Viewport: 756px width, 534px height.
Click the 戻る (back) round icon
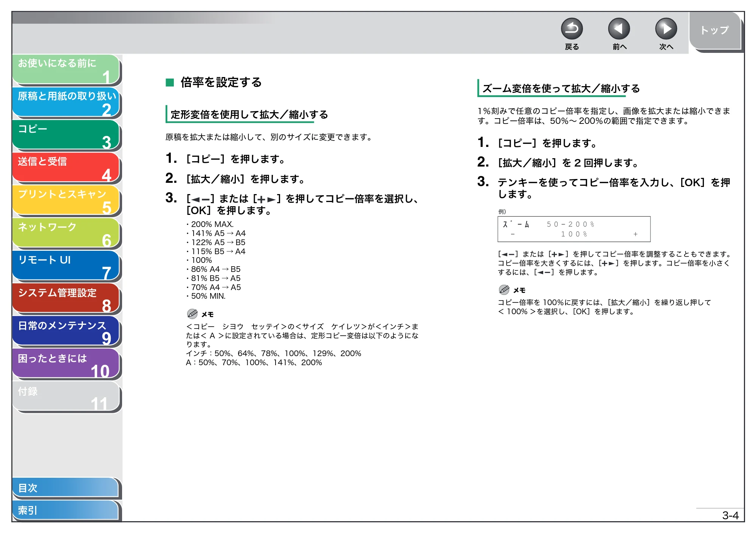pos(572,29)
